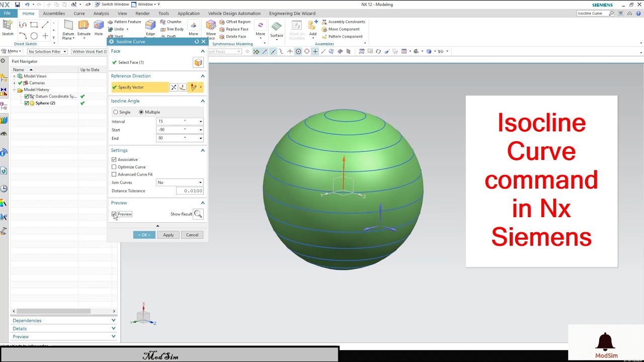Click the Distance Tolerance field
Viewport: 644px width, 362px height.
click(x=190, y=191)
